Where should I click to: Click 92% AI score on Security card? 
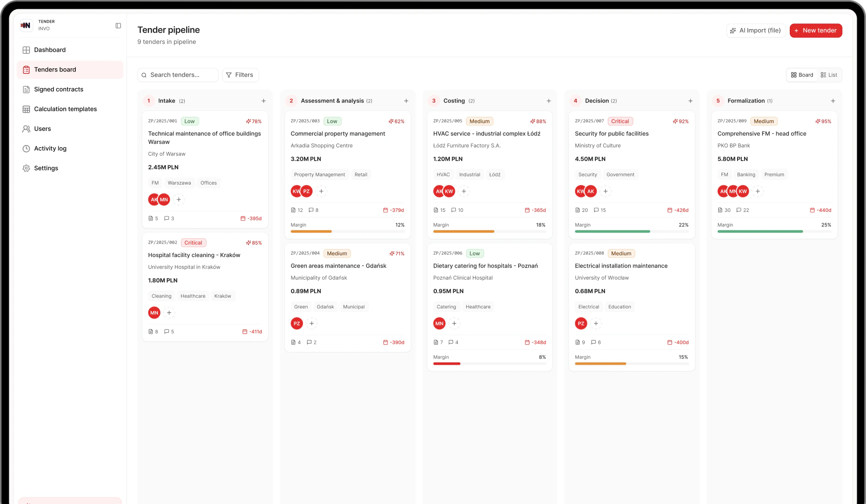681,121
